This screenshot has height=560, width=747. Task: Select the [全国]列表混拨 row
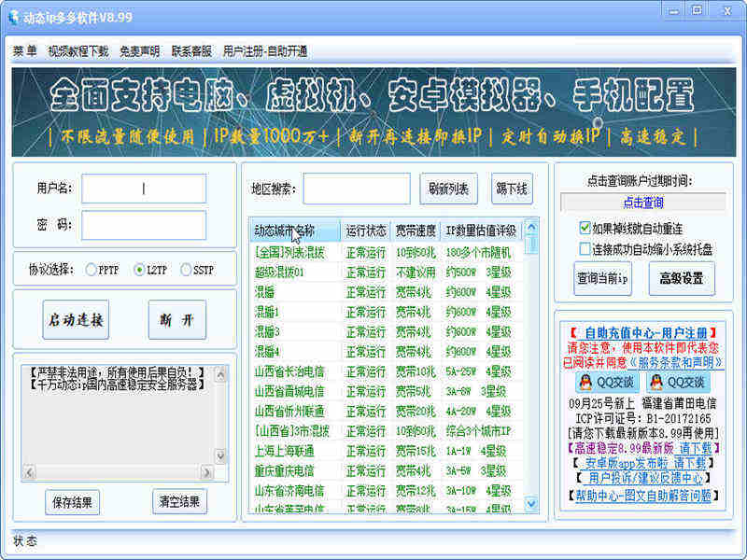click(x=386, y=252)
